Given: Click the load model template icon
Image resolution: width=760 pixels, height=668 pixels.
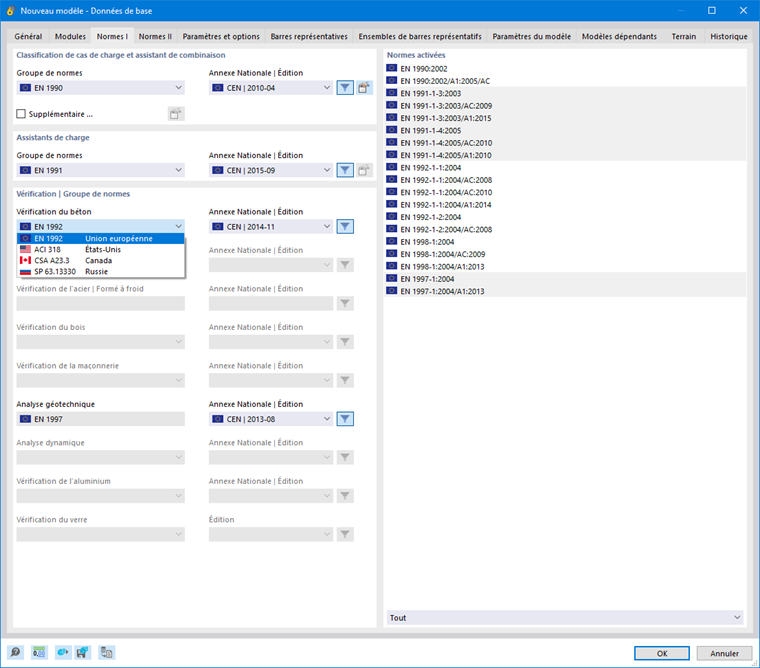Looking at the screenshot, I should (x=63, y=652).
